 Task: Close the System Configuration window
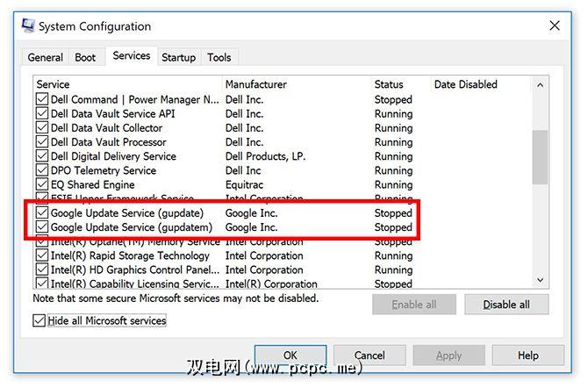point(555,25)
